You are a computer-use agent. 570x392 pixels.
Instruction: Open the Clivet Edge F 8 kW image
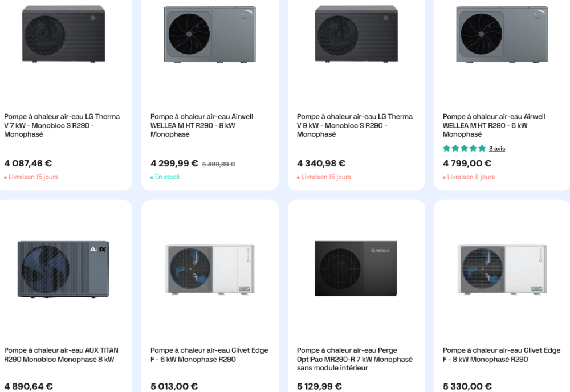[502, 269]
